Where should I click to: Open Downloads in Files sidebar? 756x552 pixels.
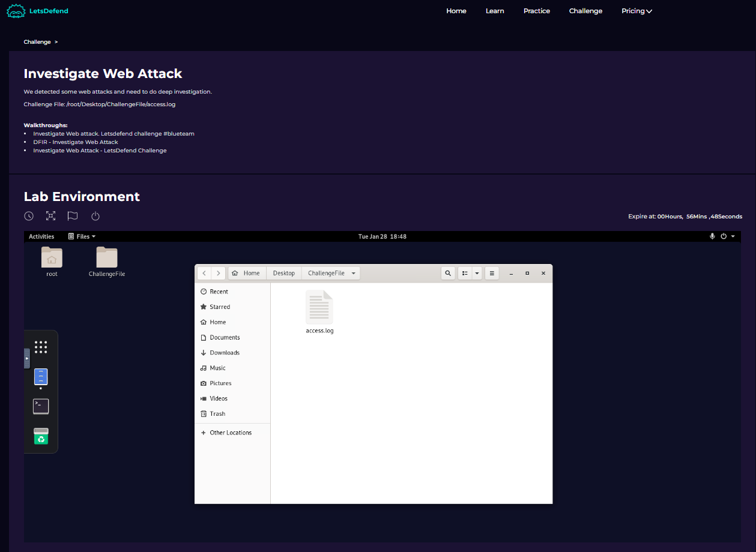(x=232, y=353)
